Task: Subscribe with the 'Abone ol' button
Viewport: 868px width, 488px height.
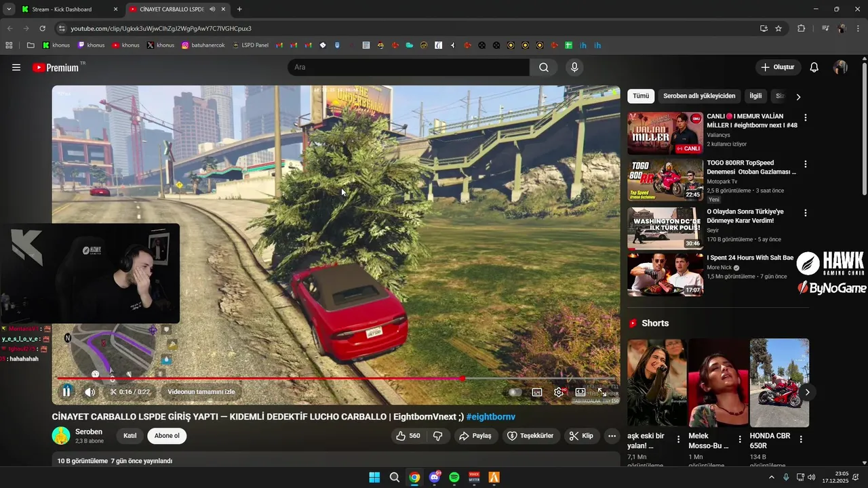Action: 167,436
